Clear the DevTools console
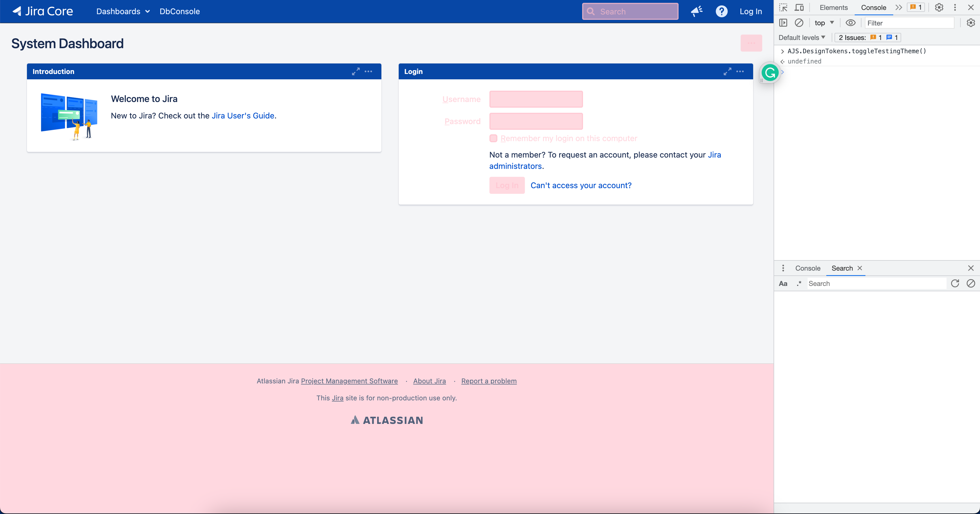The width and height of the screenshot is (980, 514). (x=799, y=23)
